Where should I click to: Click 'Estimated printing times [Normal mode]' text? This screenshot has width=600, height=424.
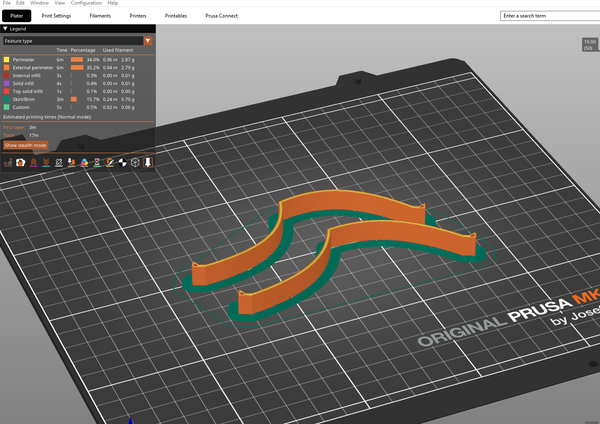coord(47,117)
